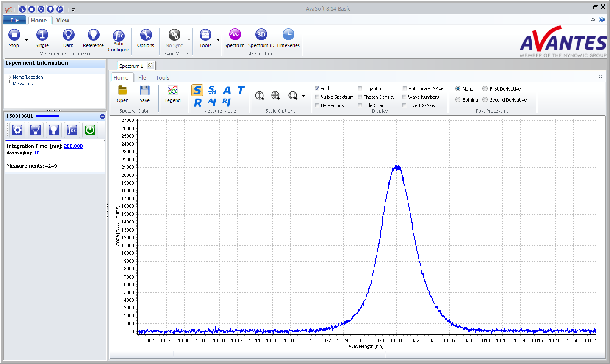The width and height of the screenshot is (610, 364).
Task: Click the Dark measurement bulb icon
Action: click(68, 35)
